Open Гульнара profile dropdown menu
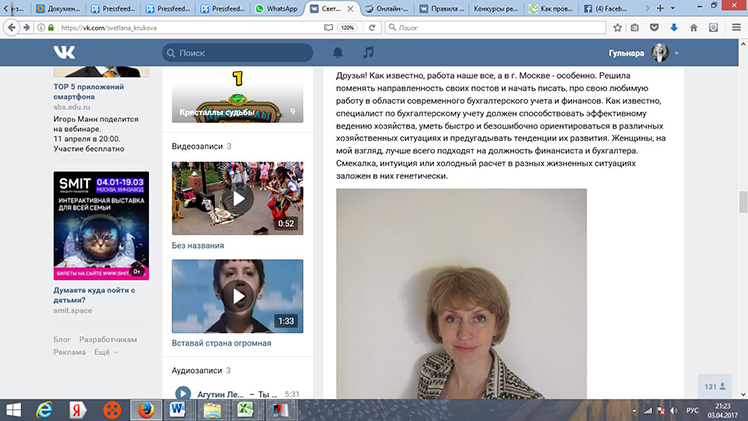748x421 pixels. click(676, 53)
